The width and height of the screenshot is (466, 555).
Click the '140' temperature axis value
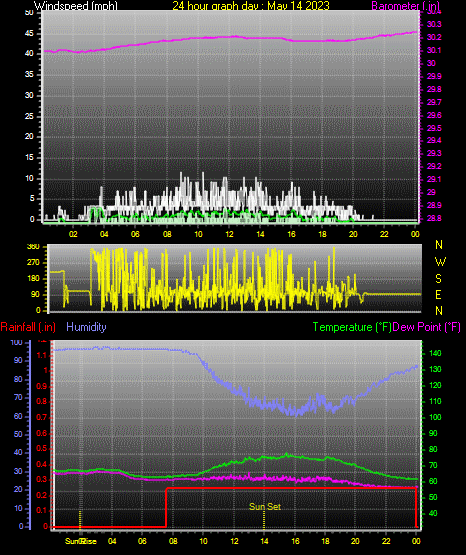(435, 353)
